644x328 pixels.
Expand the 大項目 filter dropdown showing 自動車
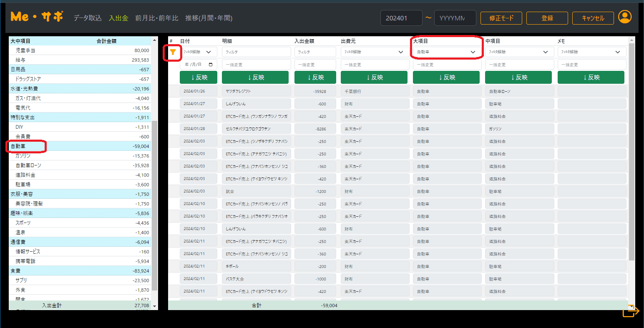point(446,52)
